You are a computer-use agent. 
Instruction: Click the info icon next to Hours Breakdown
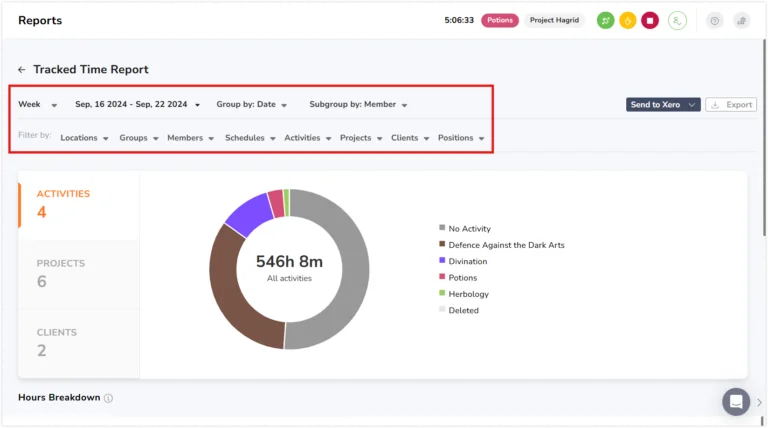click(108, 398)
